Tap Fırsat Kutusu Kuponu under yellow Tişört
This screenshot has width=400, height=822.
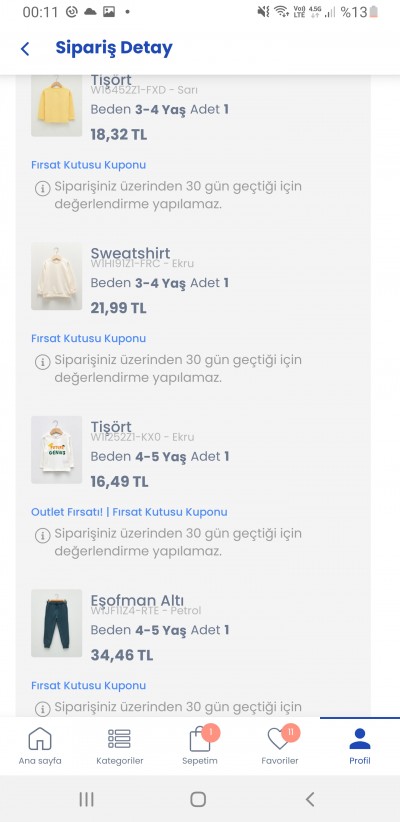(89, 165)
